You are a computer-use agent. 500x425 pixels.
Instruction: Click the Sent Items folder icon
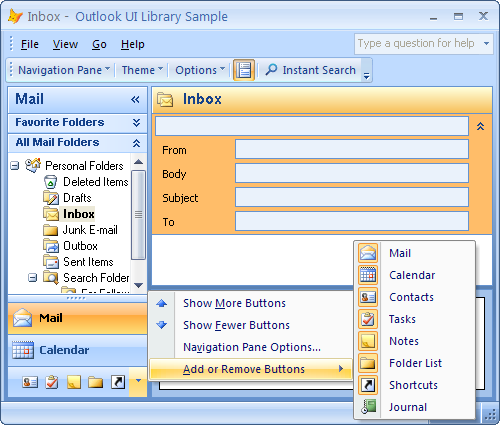51,262
